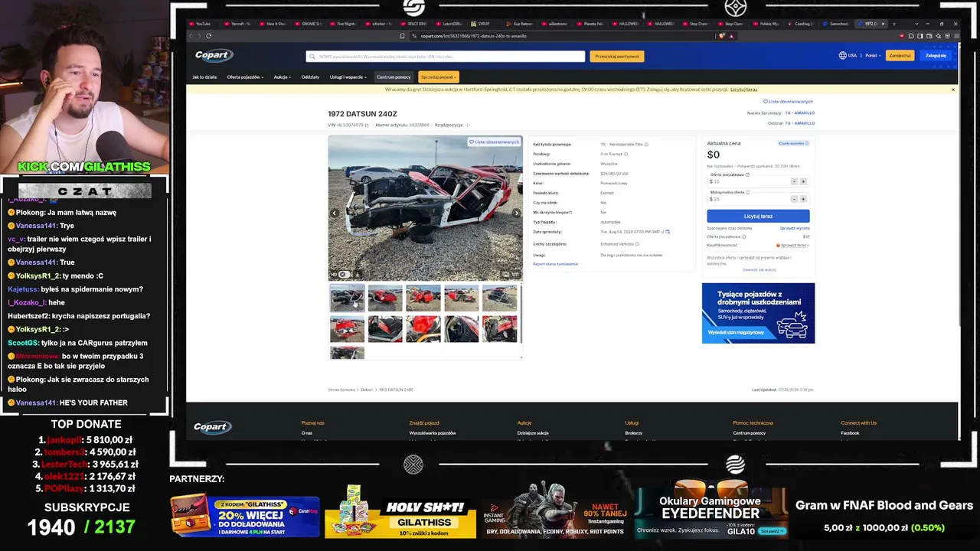Viewport: 980px width, 551px height.
Task: Click the Zaloguj się button
Action: [936, 55]
